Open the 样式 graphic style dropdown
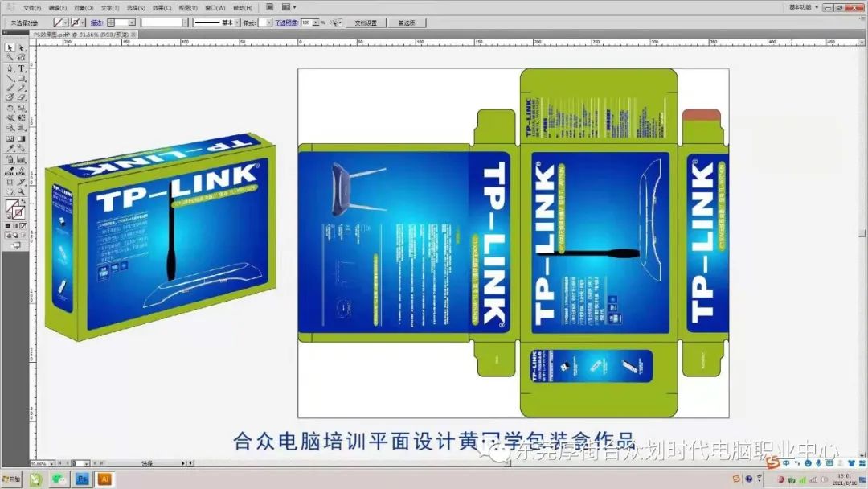Viewport: 868px width, 489px height. (x=269, y=23)
